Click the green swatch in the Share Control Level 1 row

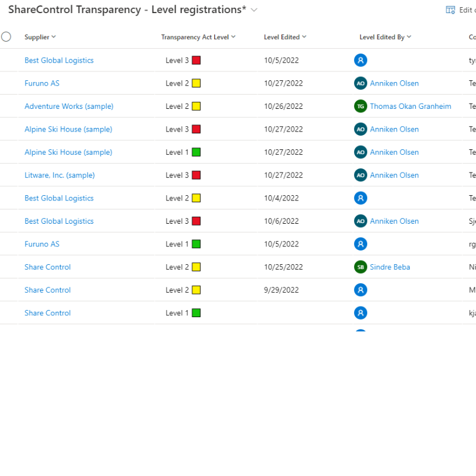pyautogui.click(x=196, y=313)
